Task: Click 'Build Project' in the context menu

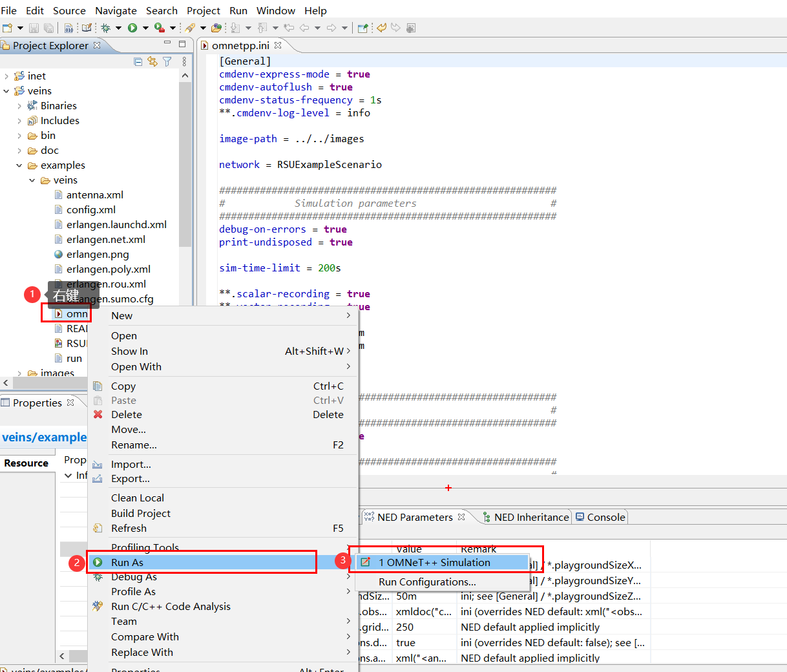Action: pos(141,513)
